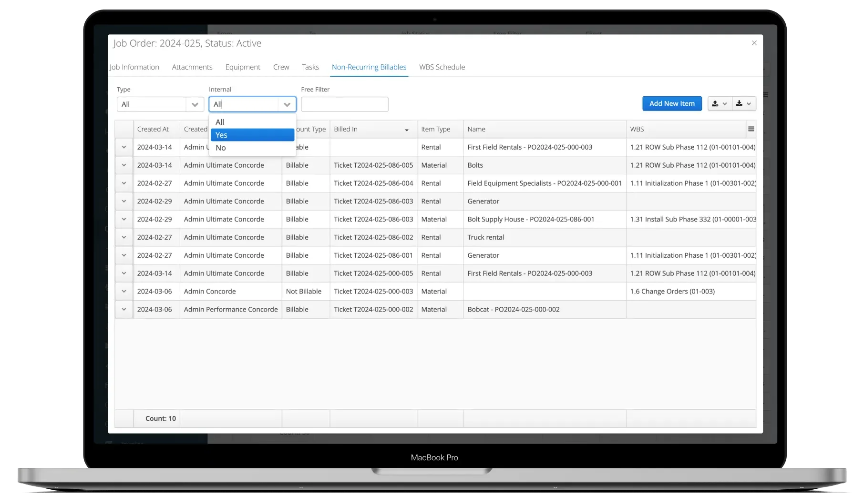Select the Equipment tab
The image size is (864, 504).
click(242, 67)
